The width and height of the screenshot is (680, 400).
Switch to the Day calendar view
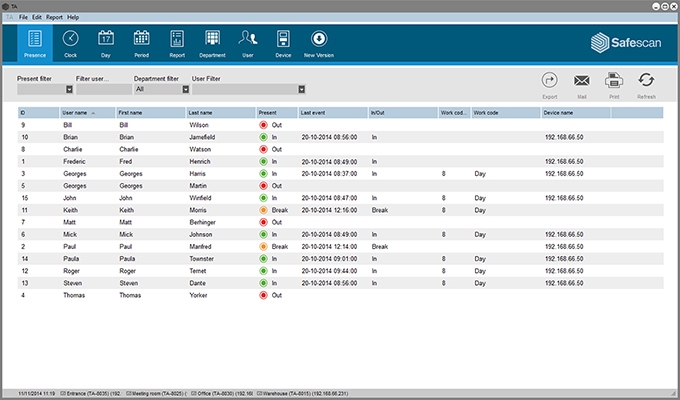106,41
